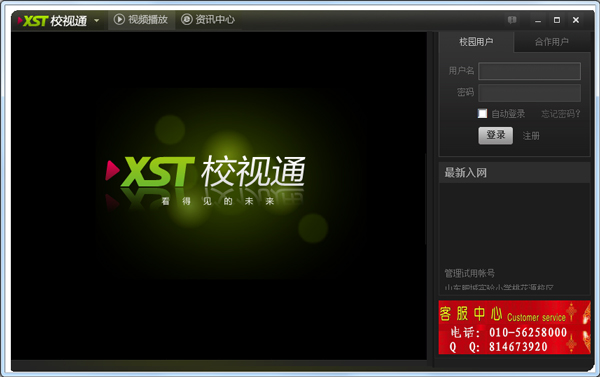Open the dropdown arrow beside 校视通 logo

click(x=96, y=20)
